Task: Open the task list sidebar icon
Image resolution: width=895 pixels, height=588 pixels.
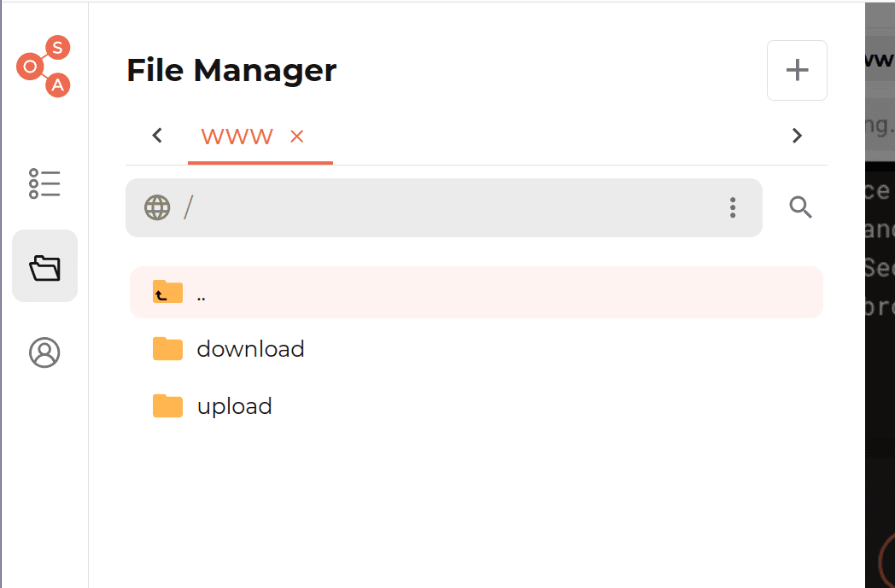Action: coord(44,183)
